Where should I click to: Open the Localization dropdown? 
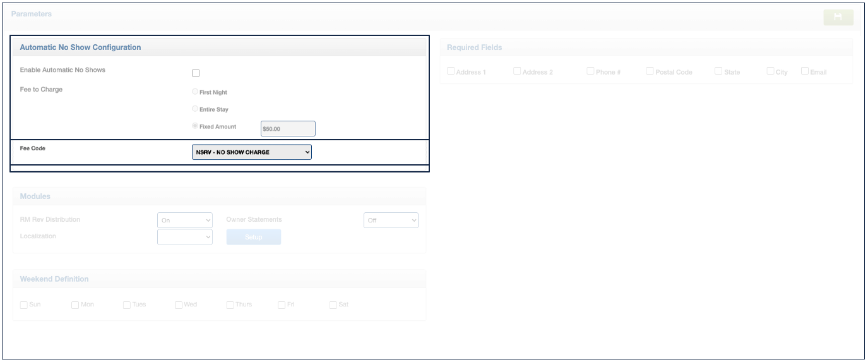tap(184, 237)
